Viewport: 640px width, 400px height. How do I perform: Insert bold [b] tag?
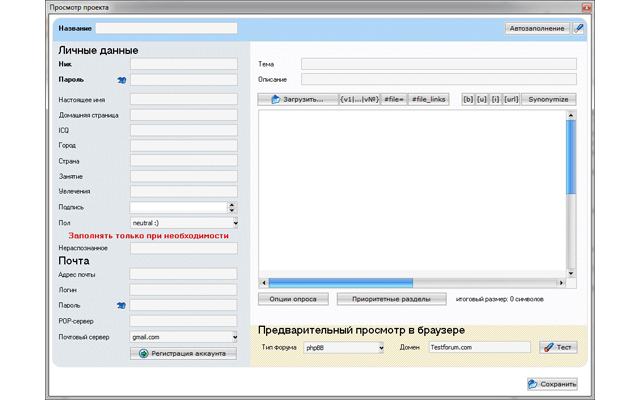tap(467, 100)
